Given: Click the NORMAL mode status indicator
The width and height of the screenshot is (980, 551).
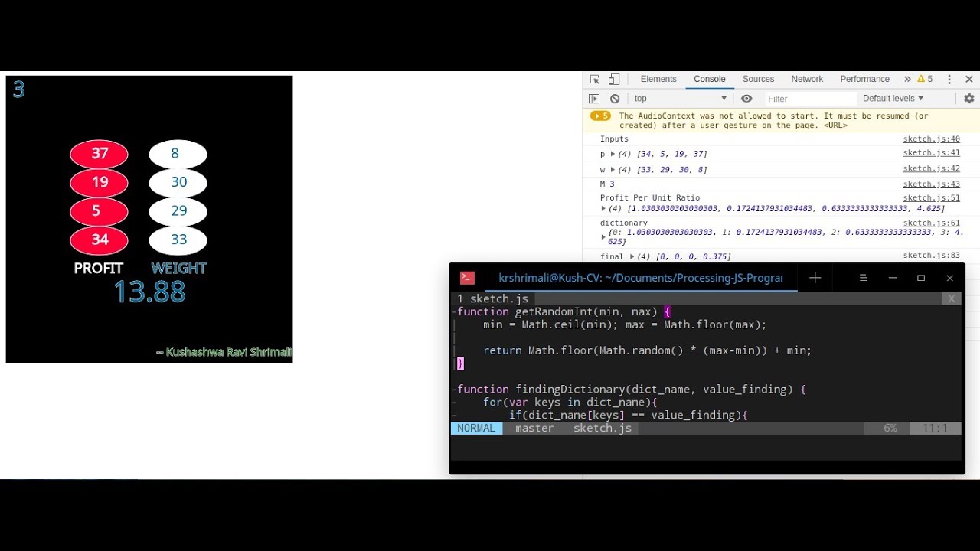Looking at the screenshot, I should pos(476,429).
